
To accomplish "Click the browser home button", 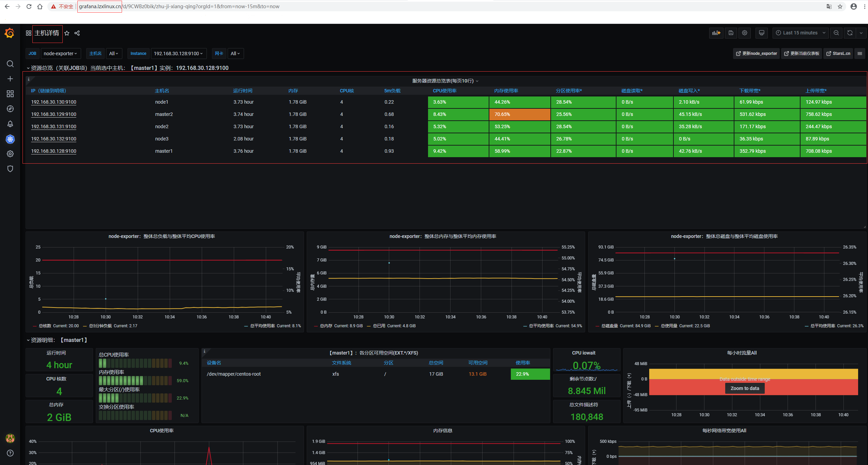I will point(40,6).
